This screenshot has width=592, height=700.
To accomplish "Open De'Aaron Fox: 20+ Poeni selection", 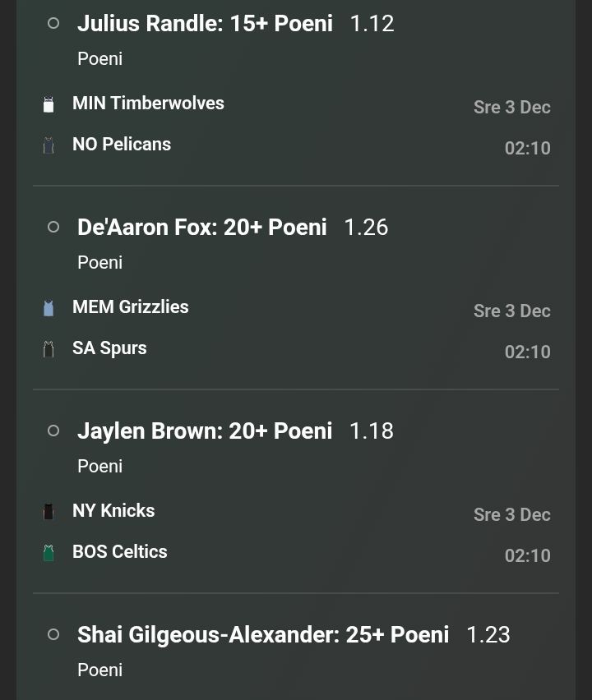I will [x=201, y=228].
